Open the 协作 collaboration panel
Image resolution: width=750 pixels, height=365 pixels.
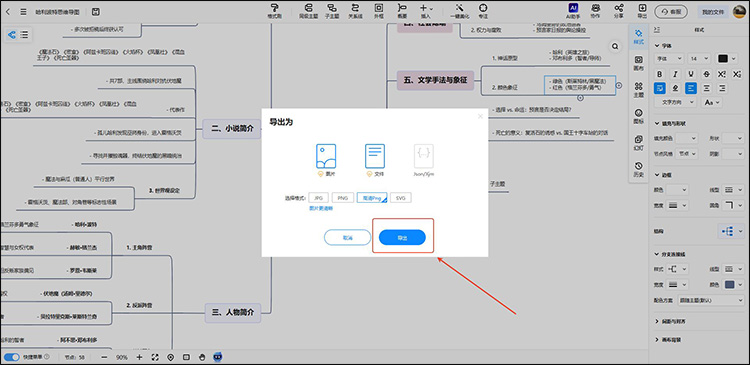coord(596,11)
